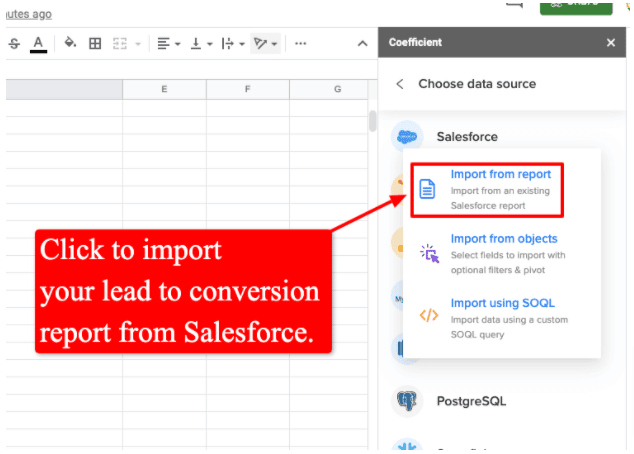Choose Import from report
Image resolution: width=634 pixels, height=454 pixels.
click(x=487, y=190)
